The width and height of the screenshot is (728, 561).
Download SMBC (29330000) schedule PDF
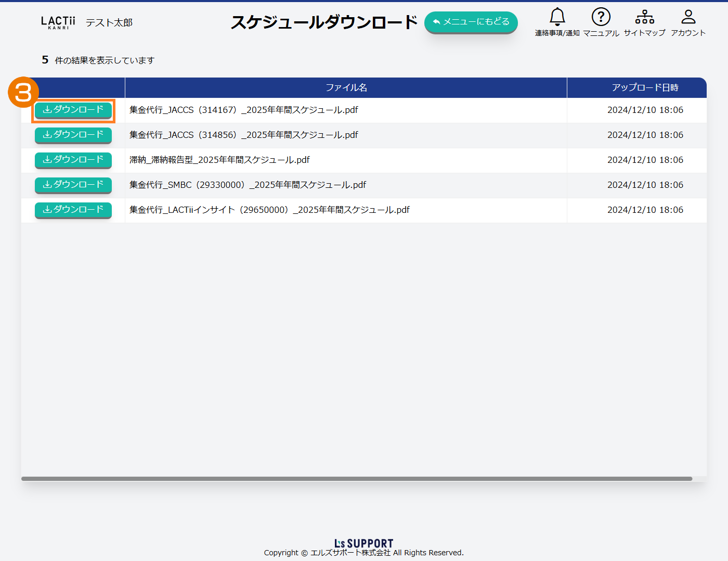tap(73, 185)
